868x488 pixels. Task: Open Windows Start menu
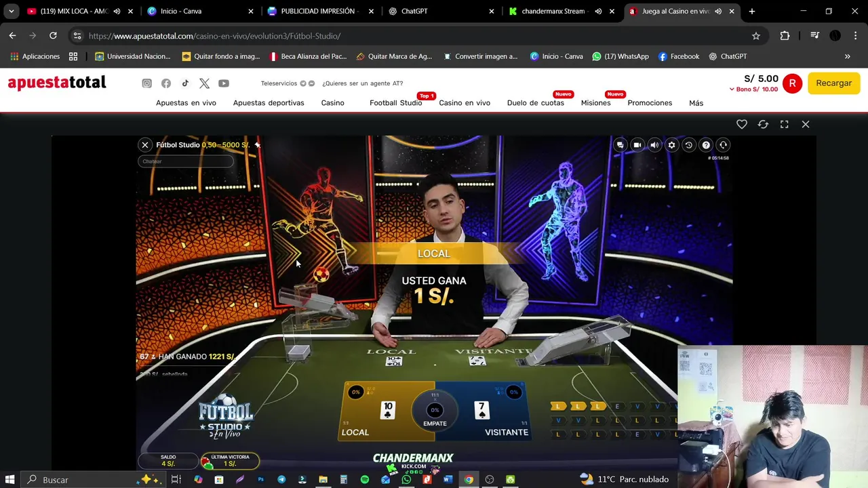[9, 479]
